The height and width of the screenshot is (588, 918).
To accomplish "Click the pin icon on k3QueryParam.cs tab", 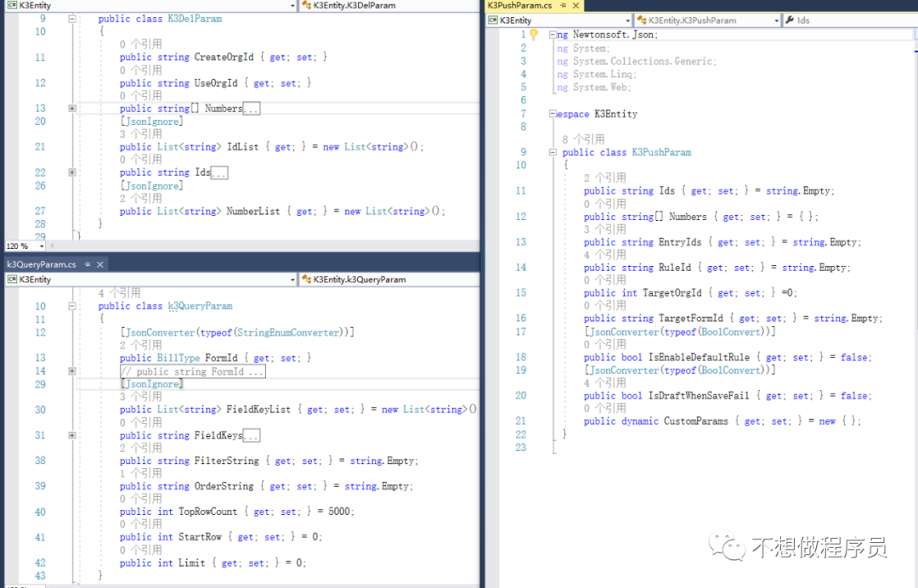I will 88,264.
